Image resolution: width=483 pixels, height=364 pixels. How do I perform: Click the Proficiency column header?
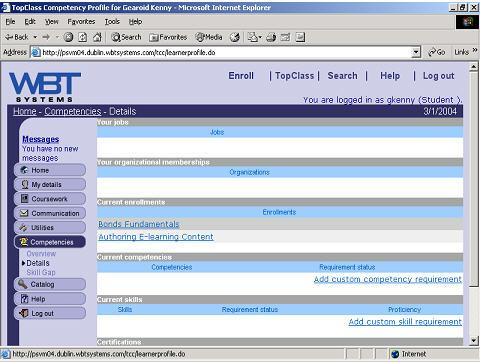pyautogui.click(x=404, y=310)
